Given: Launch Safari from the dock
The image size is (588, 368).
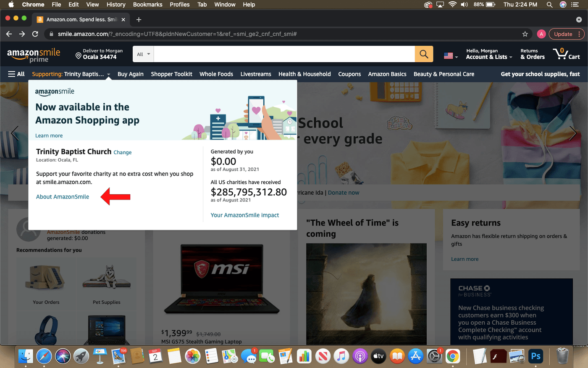Looking at the screenshot, I should [44, 357].
